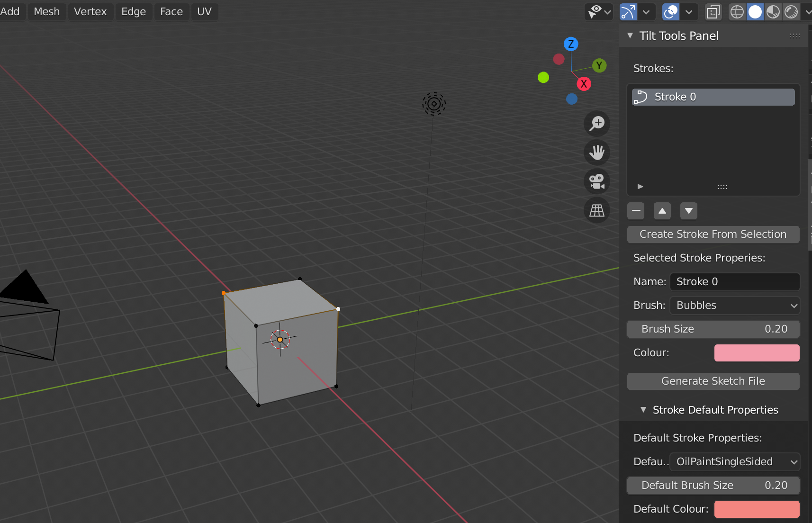Click the X axis on navigation gizmo
Viewport: 812px width, 523px height.
[584, 84]
